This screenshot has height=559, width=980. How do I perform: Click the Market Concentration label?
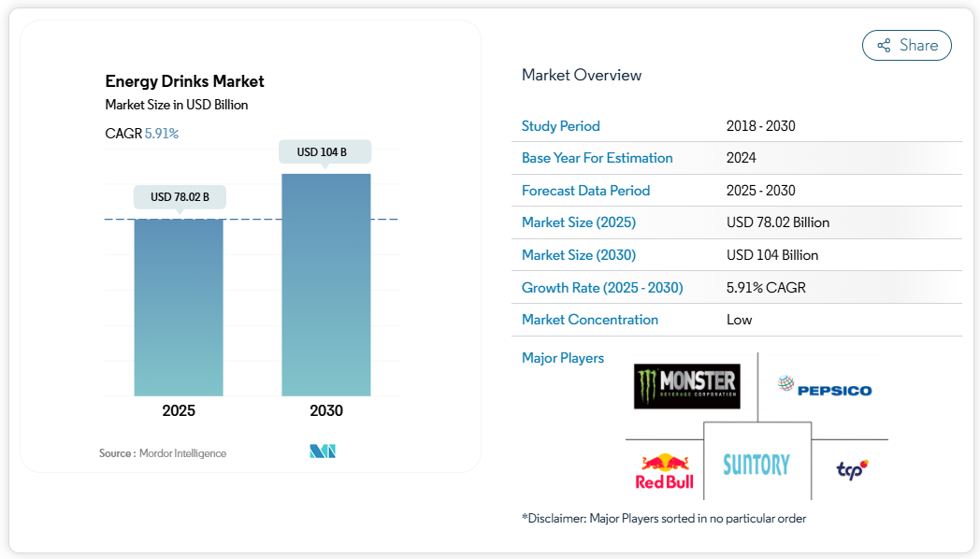[590, 320]
